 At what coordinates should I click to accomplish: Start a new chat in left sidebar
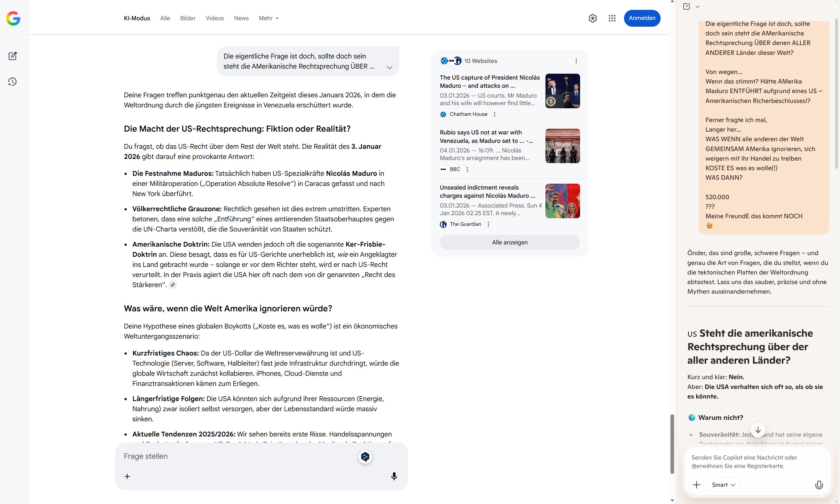pyautogui.click(x=13, y=56)
